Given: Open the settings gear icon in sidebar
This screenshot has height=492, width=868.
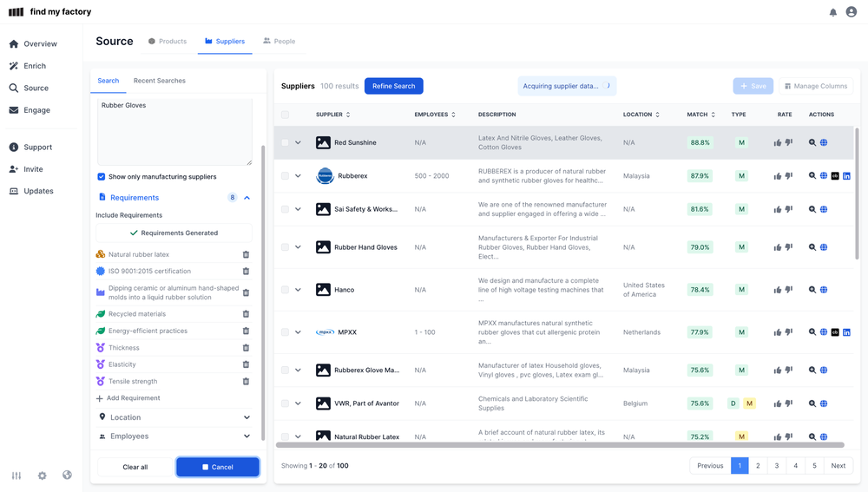Looking at the screenshot, I should point(42,476).
